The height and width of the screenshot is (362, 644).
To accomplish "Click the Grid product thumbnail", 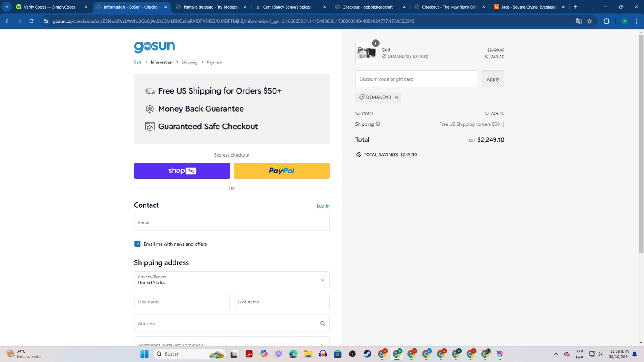I will 366,53.
